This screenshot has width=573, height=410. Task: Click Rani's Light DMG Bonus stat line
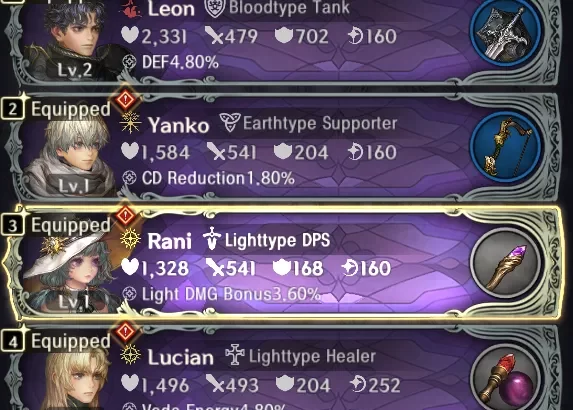point(222,294)
